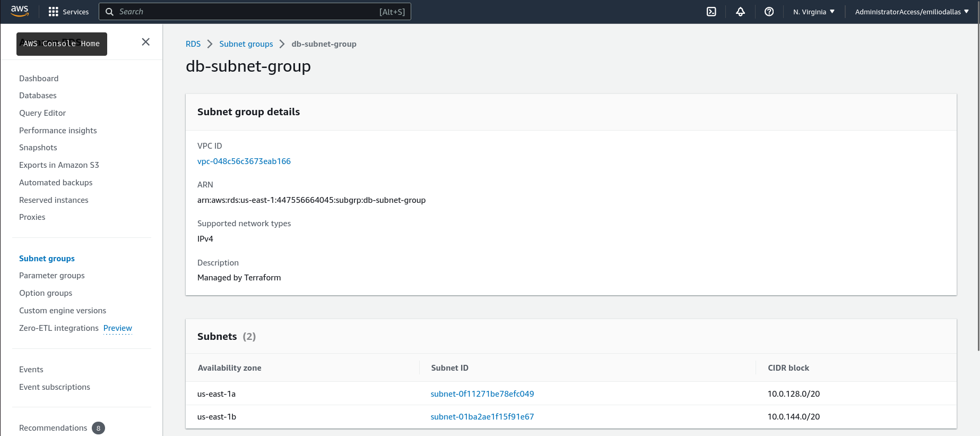This screenshot has height=436, width=980.
Task: Click the Recommendations count badge
Action: [x=98, y=428]
